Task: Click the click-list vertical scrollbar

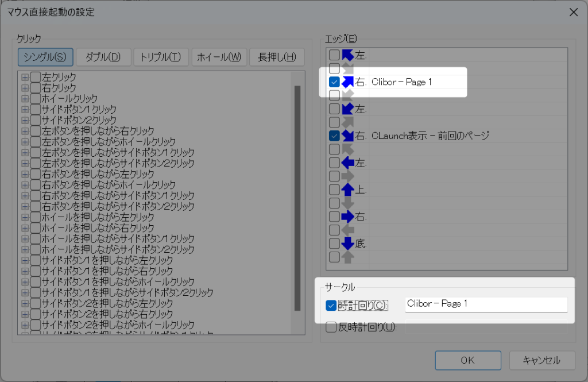Action: coord(297,198)
